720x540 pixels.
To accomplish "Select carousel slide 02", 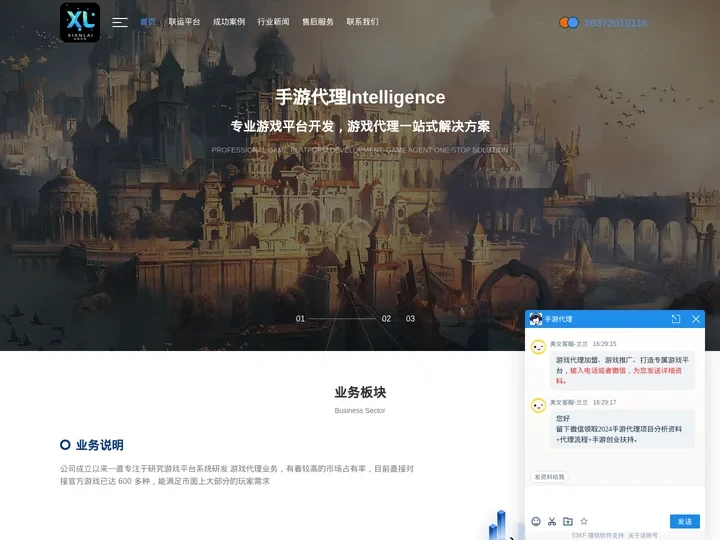I will [386, 319].
